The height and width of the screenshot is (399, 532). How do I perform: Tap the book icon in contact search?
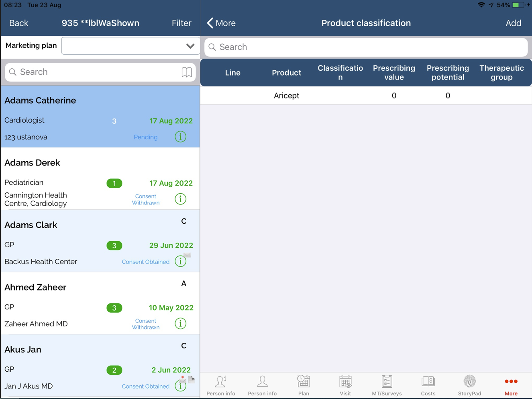coord(187,72)
